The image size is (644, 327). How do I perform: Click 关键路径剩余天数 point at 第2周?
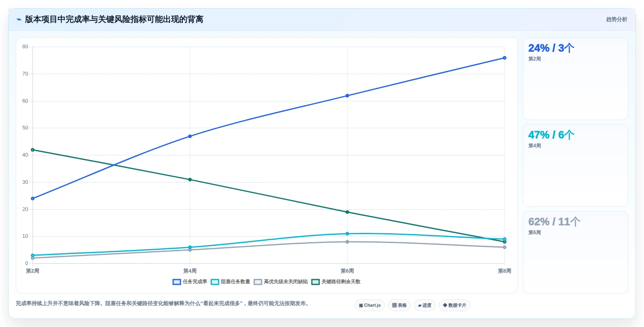32,150
